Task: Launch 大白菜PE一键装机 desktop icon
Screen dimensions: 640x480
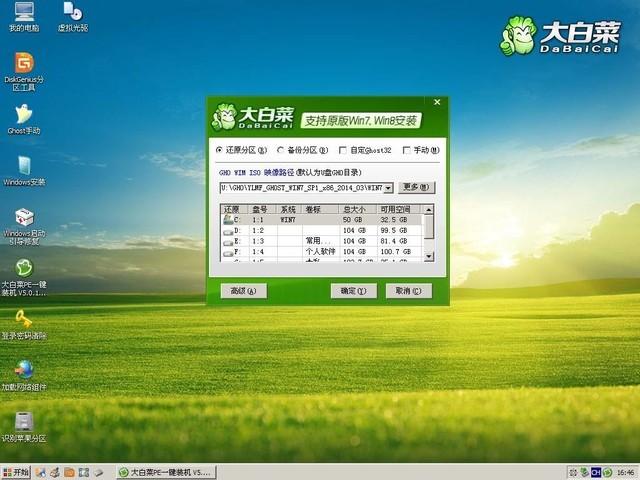Action: coord(24,277)
